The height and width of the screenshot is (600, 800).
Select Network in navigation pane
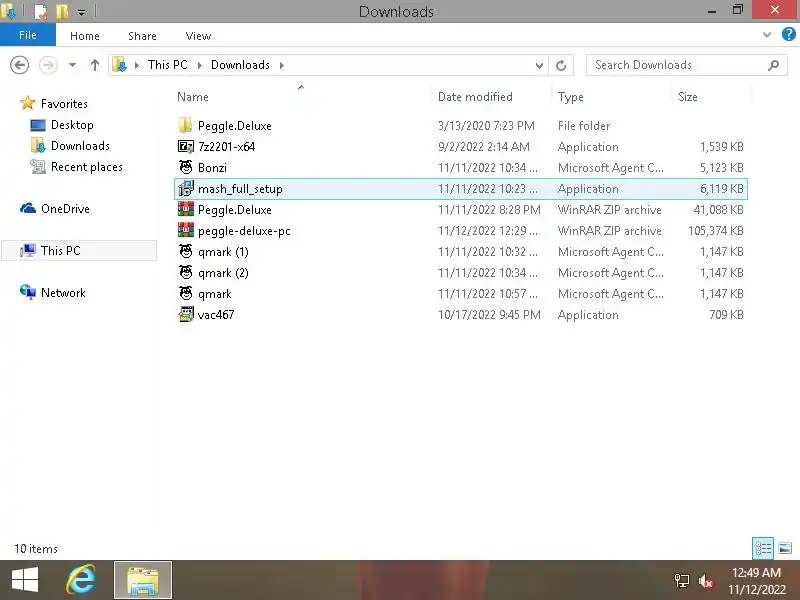(x=63, y=293)
